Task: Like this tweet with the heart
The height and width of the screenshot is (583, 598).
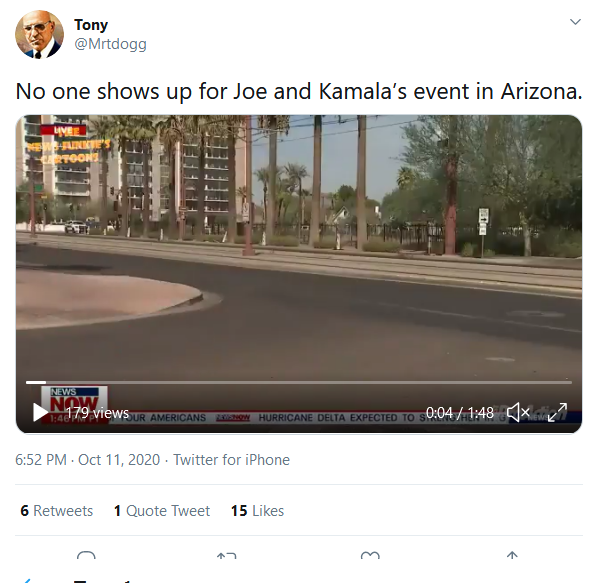Action: pyautogui.click(x=370, y=555)
